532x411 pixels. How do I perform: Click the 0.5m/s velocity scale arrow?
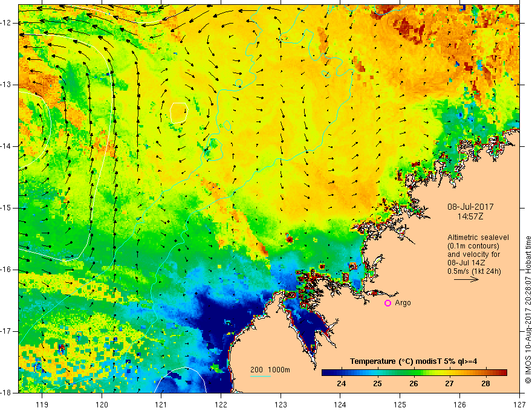pos(467,279)
